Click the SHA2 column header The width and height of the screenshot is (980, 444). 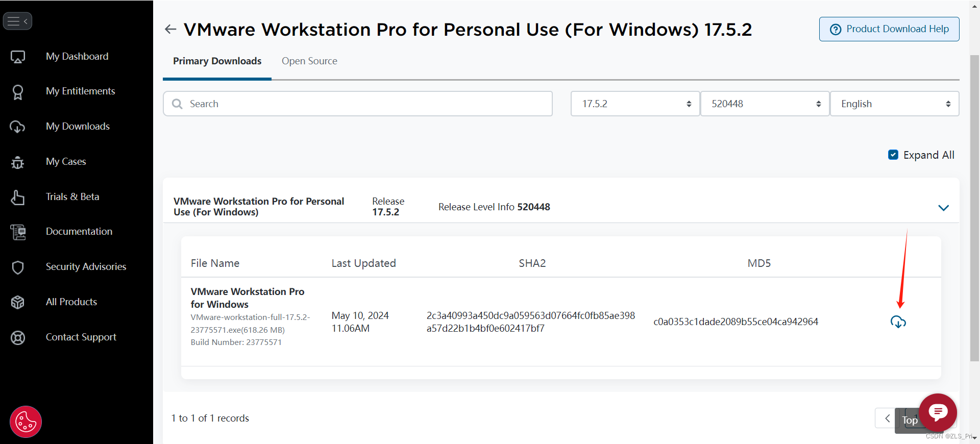pyautogui.click(x=532, y=263)
